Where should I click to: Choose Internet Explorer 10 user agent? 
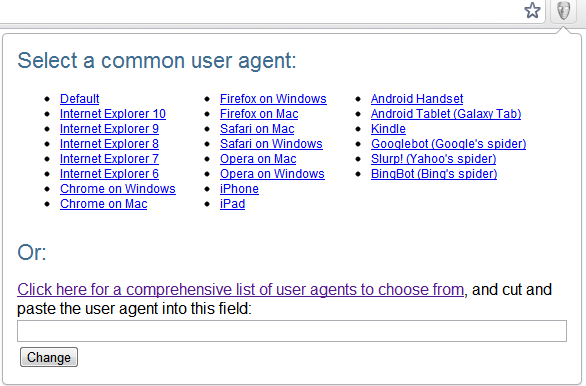coord(113,114)
